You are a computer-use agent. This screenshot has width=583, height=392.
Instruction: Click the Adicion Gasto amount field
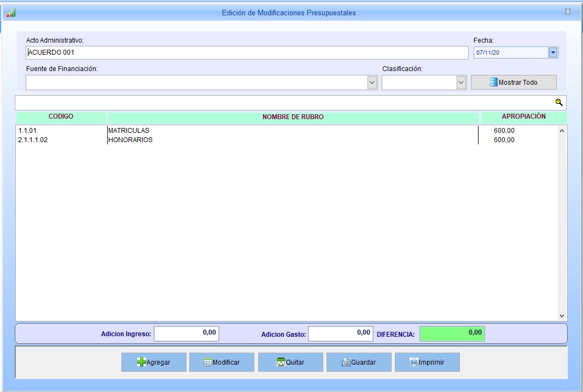coord(340,333)
